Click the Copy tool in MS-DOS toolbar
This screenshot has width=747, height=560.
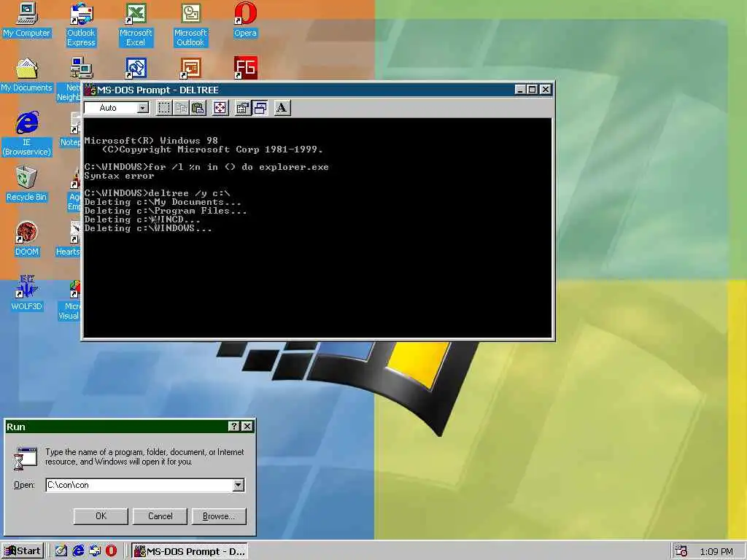(x=181, y=108)
